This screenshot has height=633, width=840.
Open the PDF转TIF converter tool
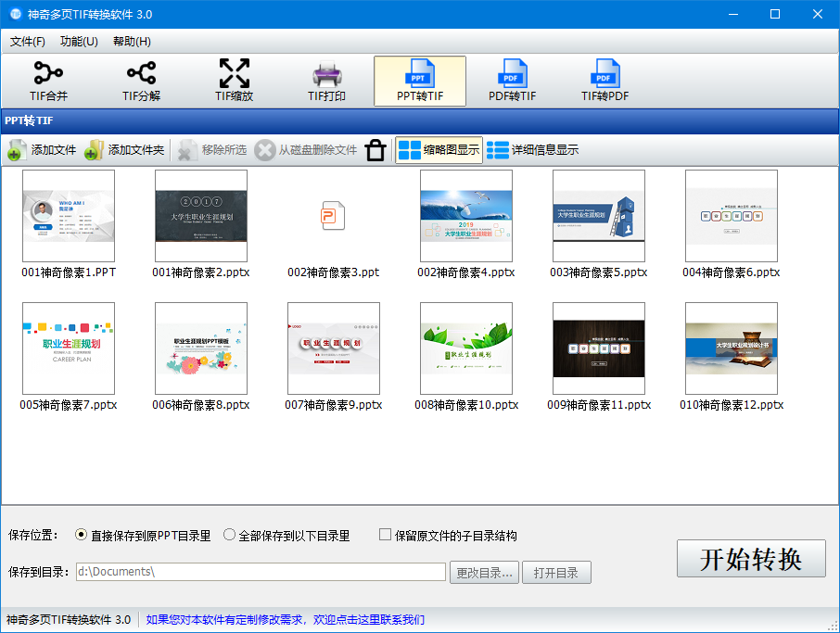click(x=512, y=81)
